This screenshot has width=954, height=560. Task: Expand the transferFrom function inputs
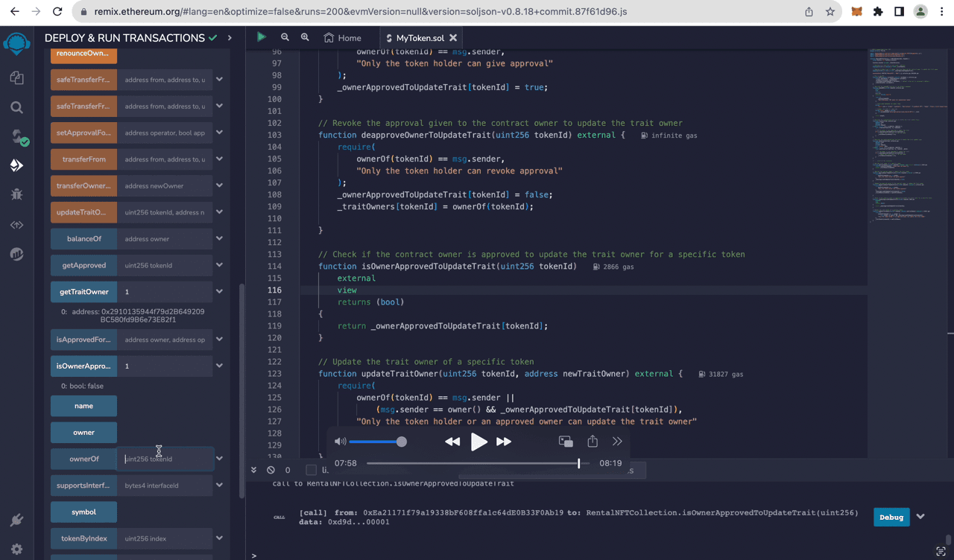(219, 159)
